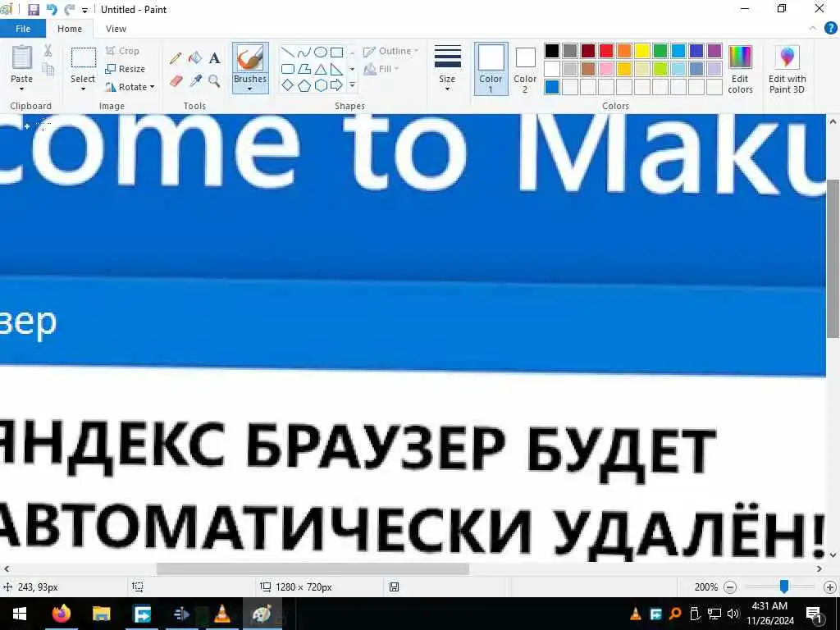Click the Brushes tool icon

(x=250, y=58)
